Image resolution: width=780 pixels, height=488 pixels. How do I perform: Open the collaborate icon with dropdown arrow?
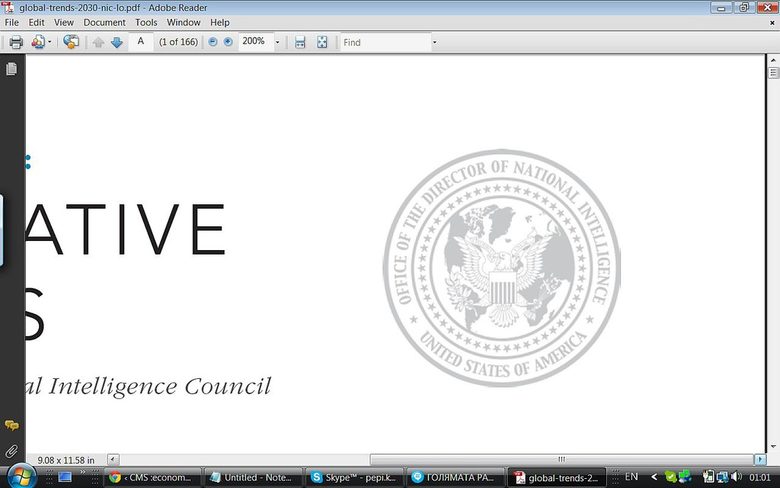point(41,42)
